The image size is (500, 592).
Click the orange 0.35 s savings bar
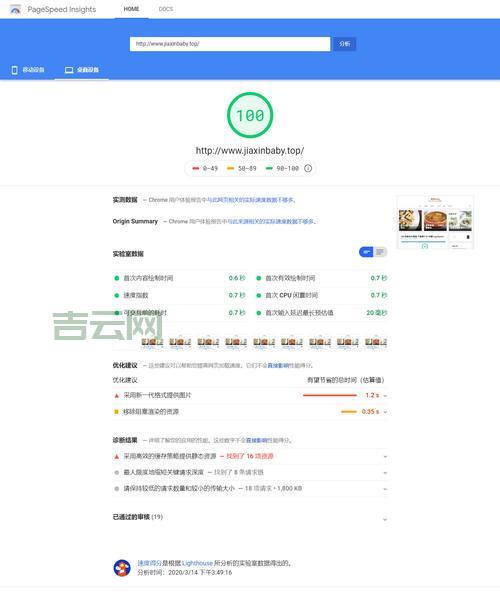coord(349,412)
